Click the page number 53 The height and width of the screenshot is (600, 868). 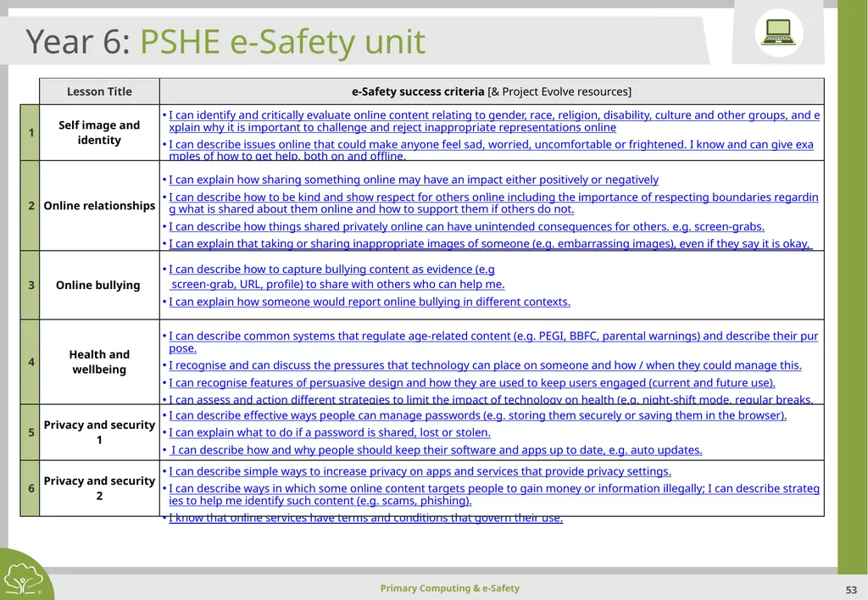coord(851,590)
